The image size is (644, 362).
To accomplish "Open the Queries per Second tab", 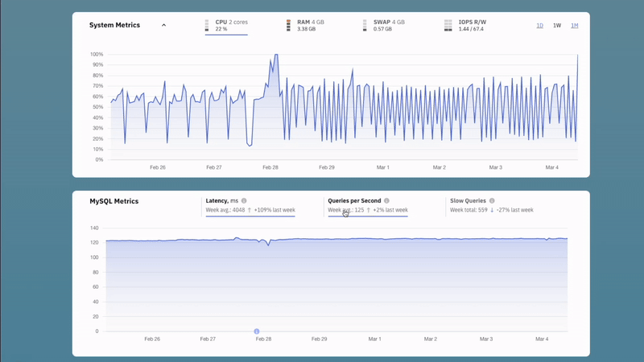I will (x=368, y=205).
